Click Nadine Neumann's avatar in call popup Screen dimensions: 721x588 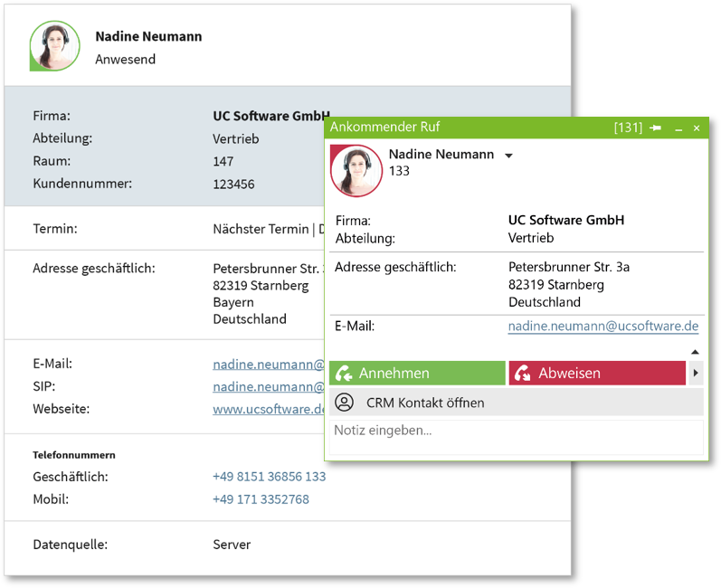pyautogui.click(x=356, y=171)
